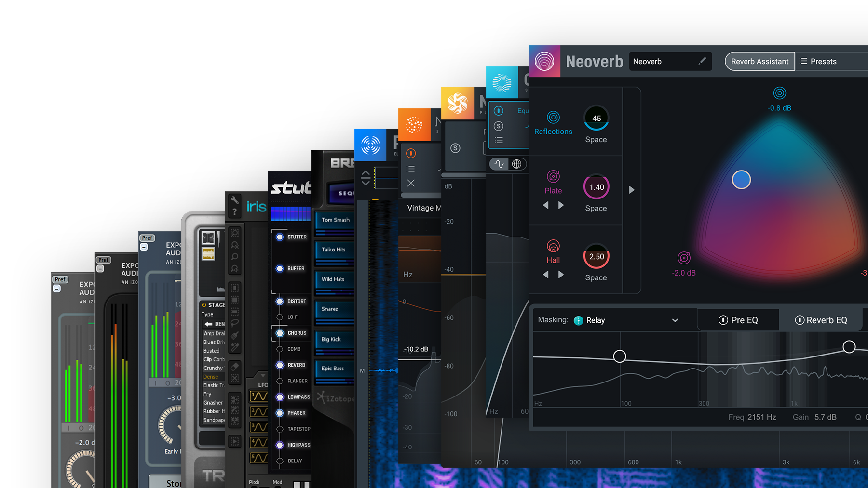Click the Reverb Assistant button
Screen dimensions: 868x488
pyautogui.click(x=759, y=62)
